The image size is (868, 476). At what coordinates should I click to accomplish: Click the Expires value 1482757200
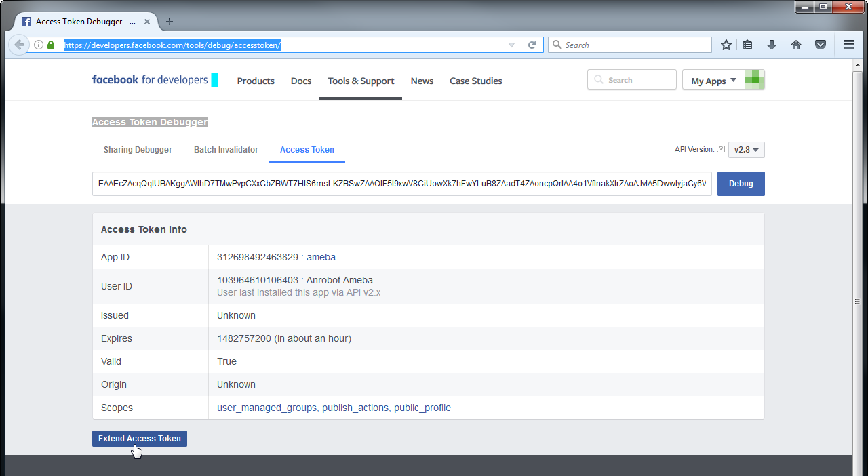[244, 338]
